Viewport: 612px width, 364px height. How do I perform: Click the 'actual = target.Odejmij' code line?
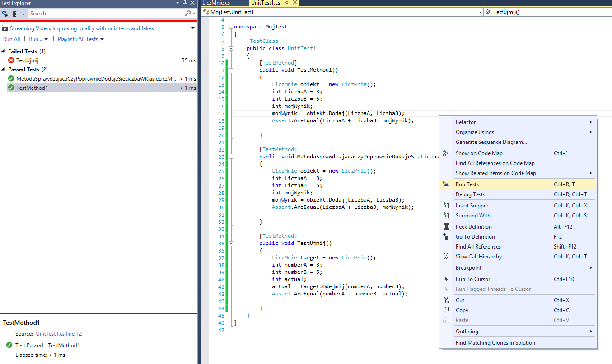pos(338,286)
